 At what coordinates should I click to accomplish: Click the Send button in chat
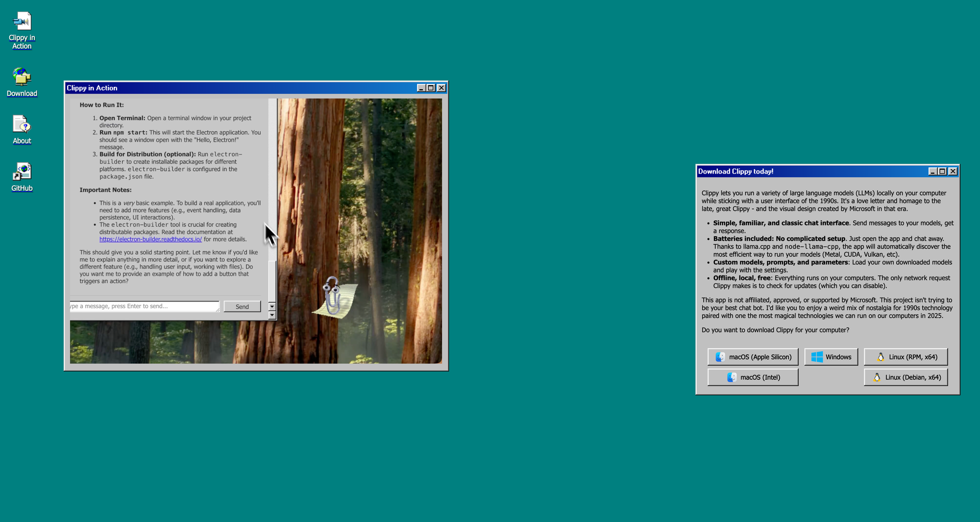point(242,306)
